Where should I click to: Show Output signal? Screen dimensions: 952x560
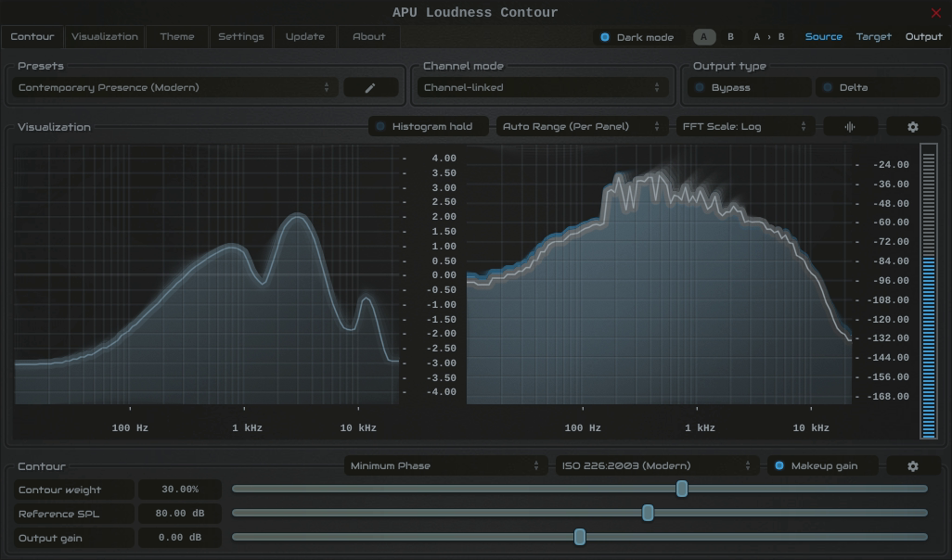[x=923, y=37]
